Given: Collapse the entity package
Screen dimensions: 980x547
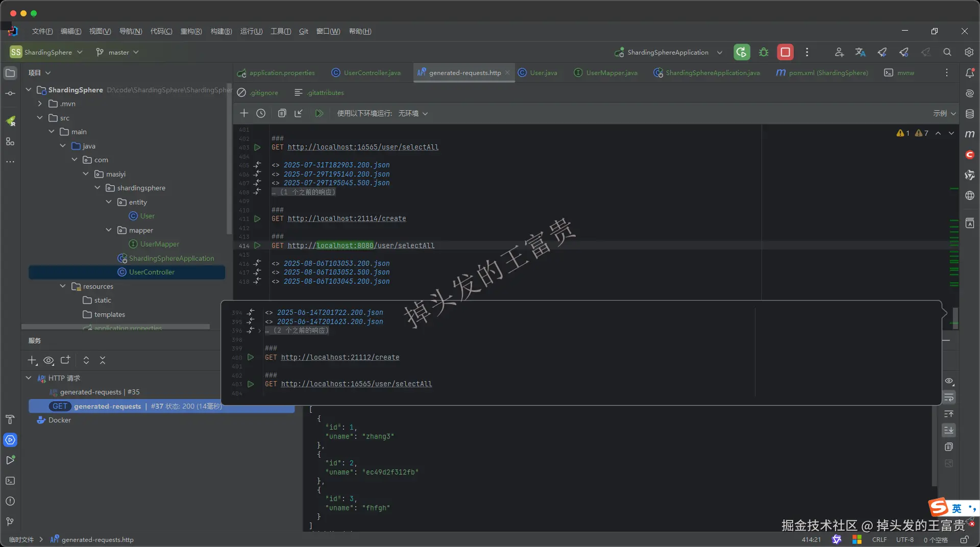Looking at the screenshot, I should click(x=109, y=202).
